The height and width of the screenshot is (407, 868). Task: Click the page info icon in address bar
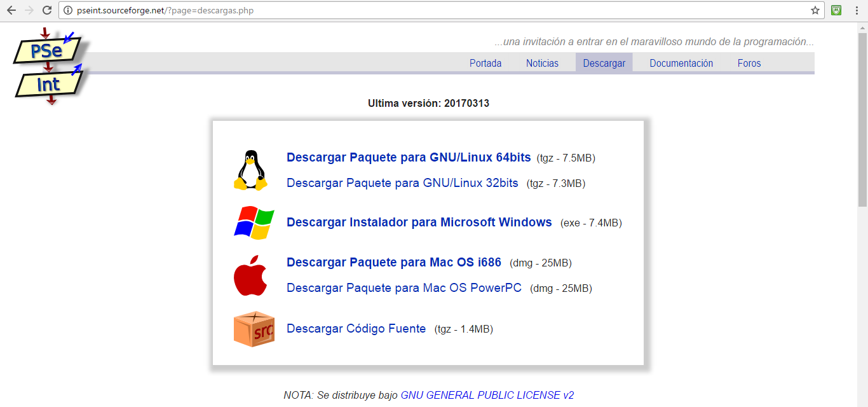(68, 10)
